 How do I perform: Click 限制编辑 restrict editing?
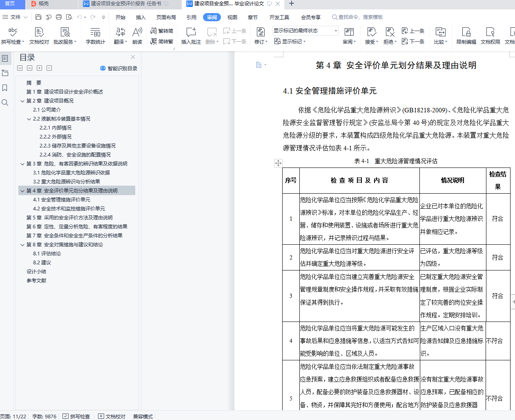(x=466, y=36)
